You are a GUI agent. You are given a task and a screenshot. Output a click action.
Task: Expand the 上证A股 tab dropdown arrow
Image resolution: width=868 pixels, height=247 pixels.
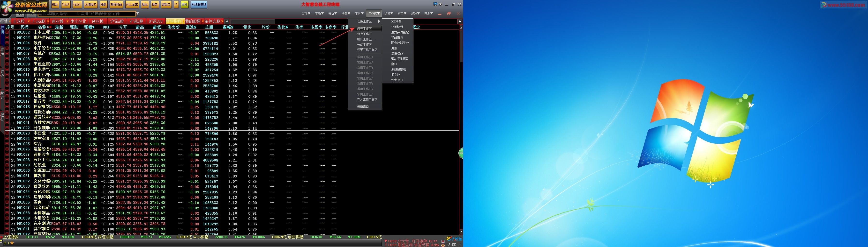coord(48,21)
